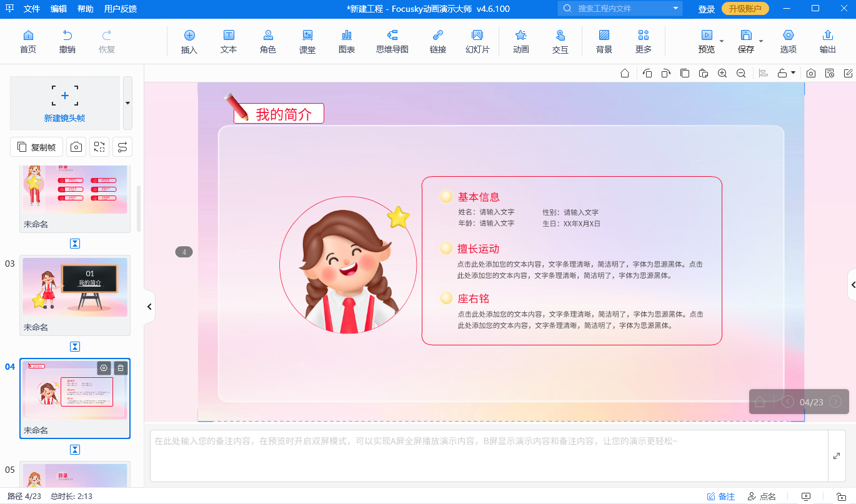Click 登录 to sign in
The height and width of the screenshot is (504, 856).
[x=707, y=9]
